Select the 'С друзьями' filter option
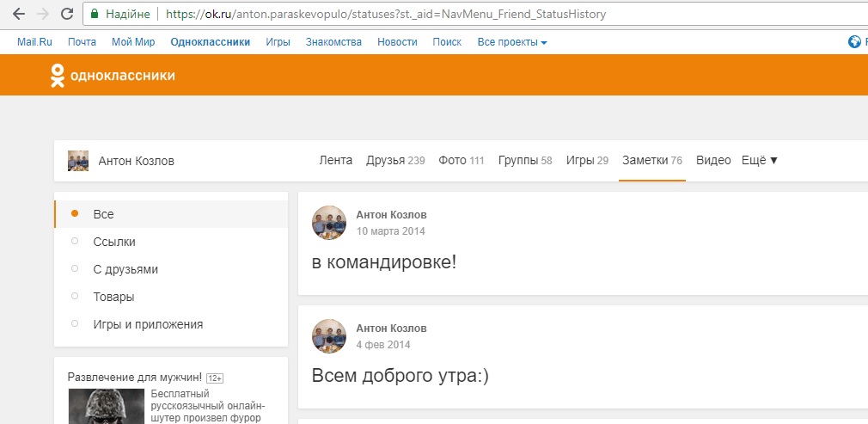 (x=125, y=269)
